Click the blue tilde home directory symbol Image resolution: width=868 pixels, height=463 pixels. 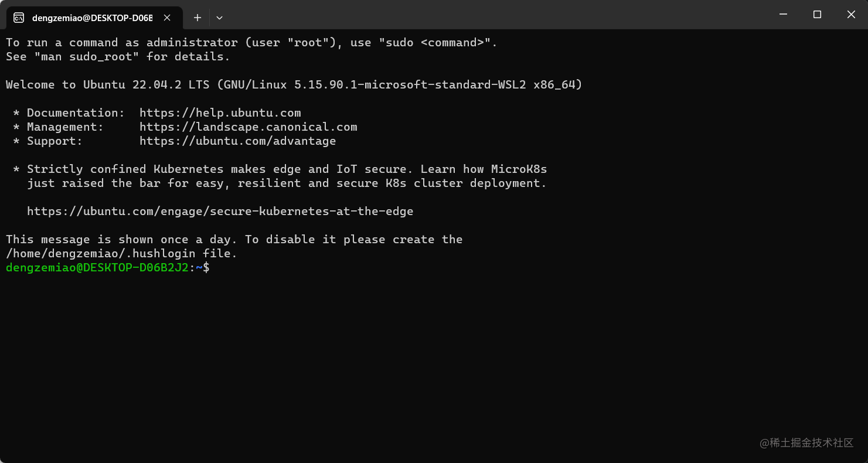[198, 267]
